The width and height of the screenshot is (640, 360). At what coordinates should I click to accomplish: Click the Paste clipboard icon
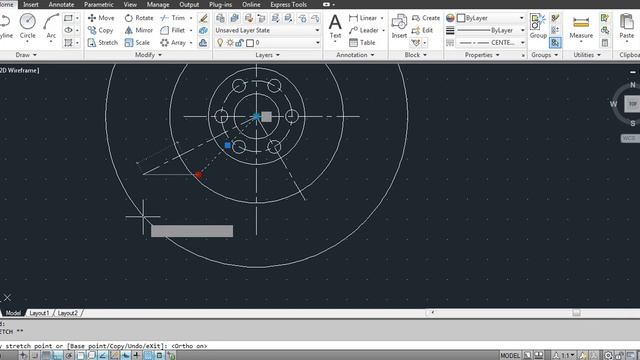[x=627, y=26]
